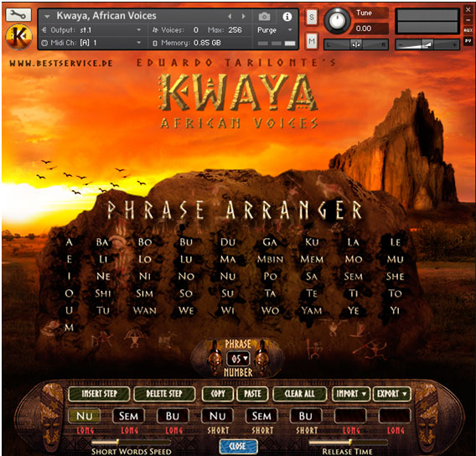Select the vowel M at column bottom
Image resolution: width=476 pixels, height=456 pixels.
(x=70, y=328)
